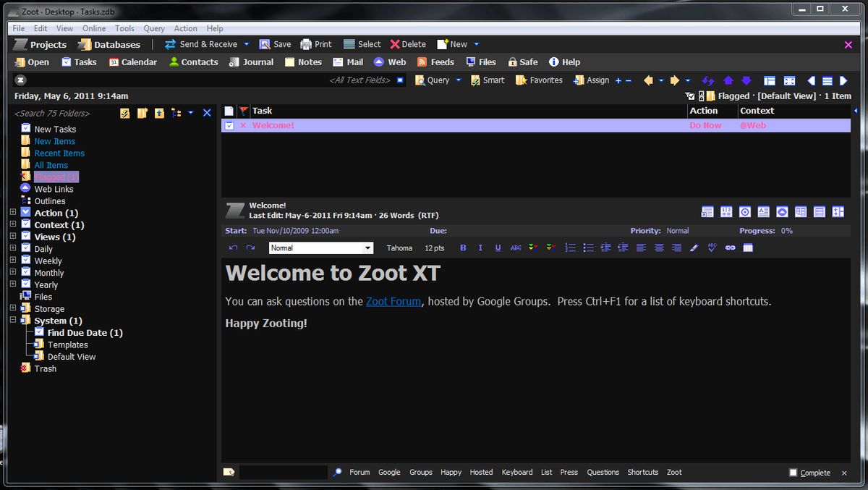Open the Journal section
This screenshot has width=868, height=490.
pyautogui.click(x=251, y=62)
